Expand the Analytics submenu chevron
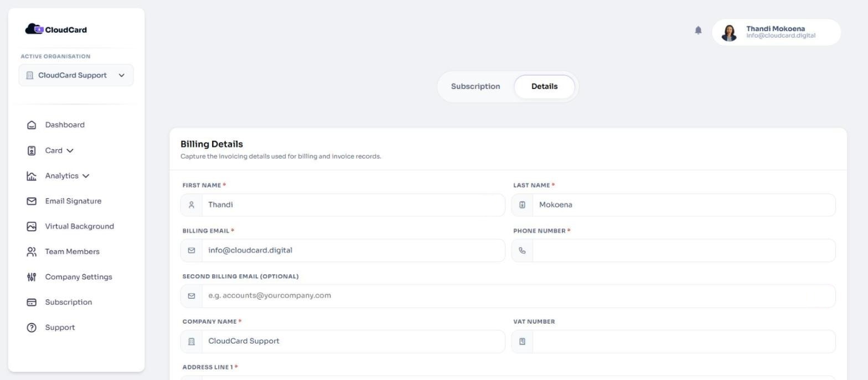 pyautogui.click(x=86, y=176)
